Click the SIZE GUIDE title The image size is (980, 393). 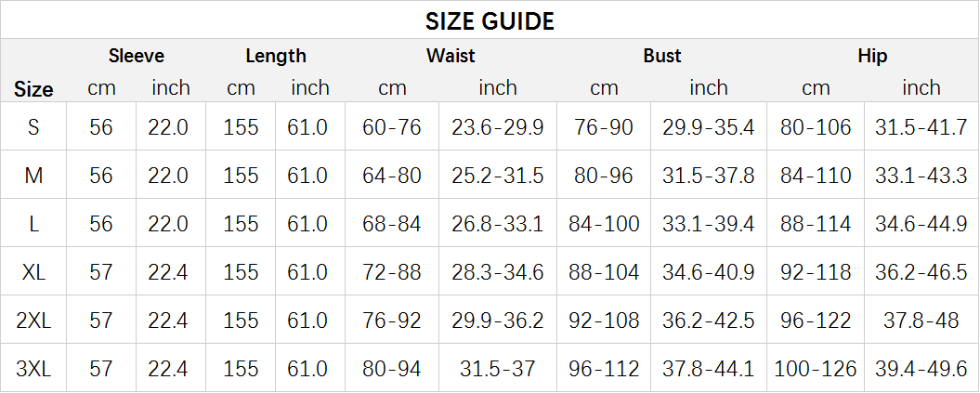490,20
